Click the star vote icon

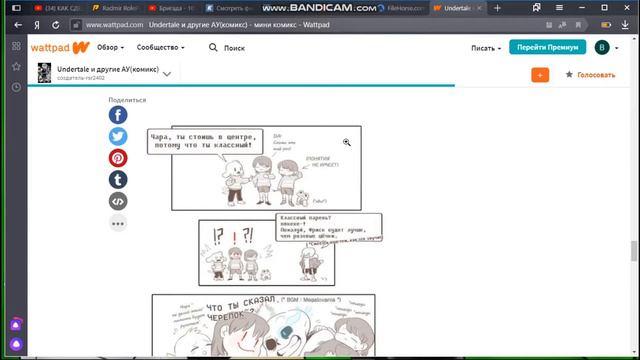[x=569, y=74]
